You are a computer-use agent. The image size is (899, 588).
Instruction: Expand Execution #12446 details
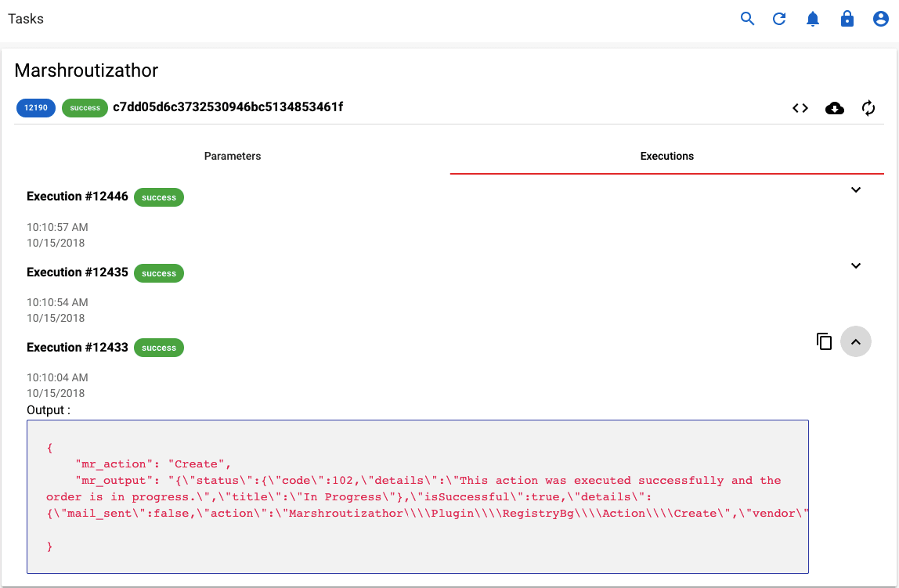pyautogui.click(x=856, y=189)
